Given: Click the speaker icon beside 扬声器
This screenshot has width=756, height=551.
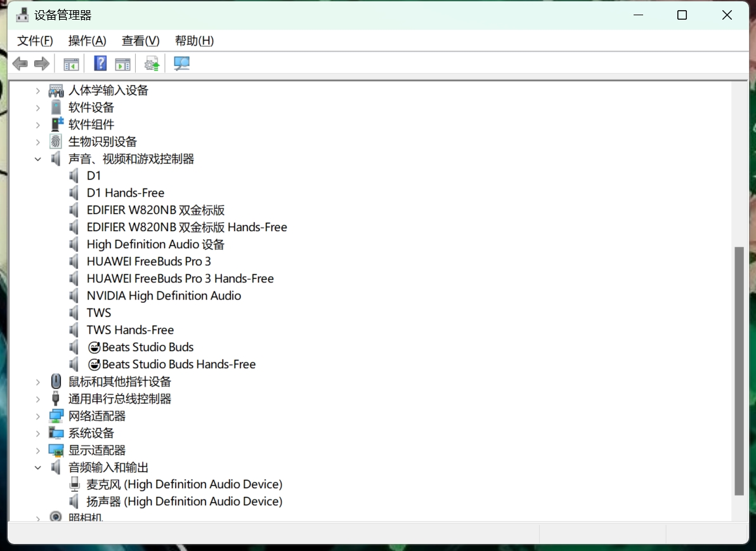Looking at the screenshot, I should [74, 501].
